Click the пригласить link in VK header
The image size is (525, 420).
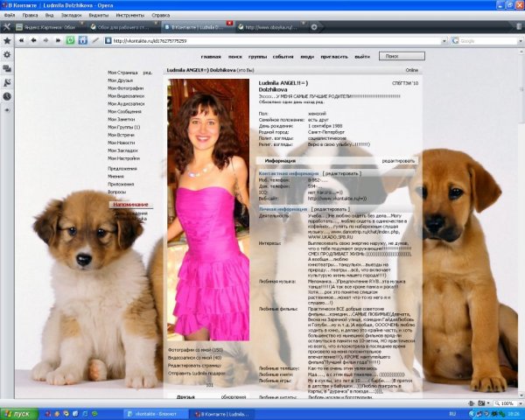[334, 57]
